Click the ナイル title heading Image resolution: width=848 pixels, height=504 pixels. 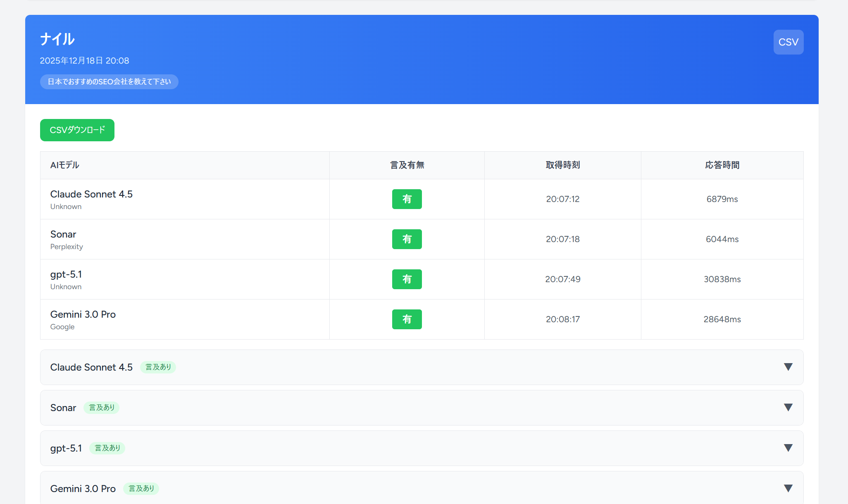[57, 39]
